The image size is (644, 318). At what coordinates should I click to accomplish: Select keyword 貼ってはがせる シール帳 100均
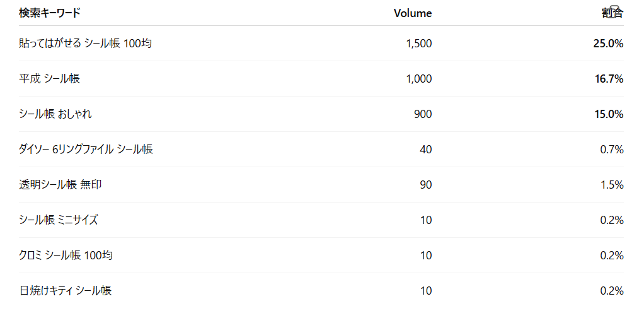[85, 44]
